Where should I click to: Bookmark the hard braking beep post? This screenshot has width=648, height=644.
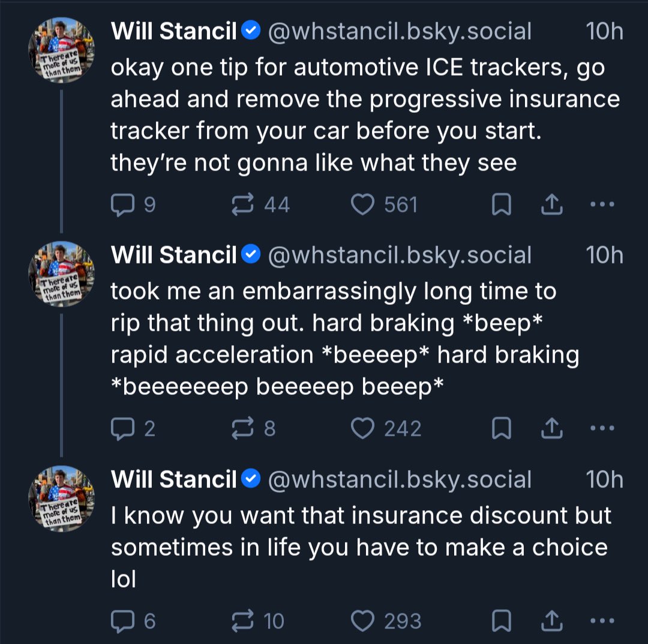click(x=502, y=428)
